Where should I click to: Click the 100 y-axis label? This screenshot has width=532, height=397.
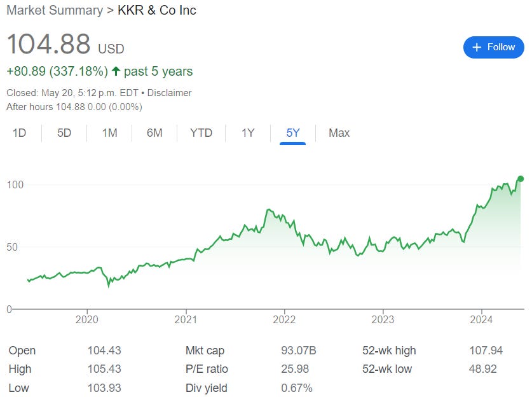(x=15, y=185)
